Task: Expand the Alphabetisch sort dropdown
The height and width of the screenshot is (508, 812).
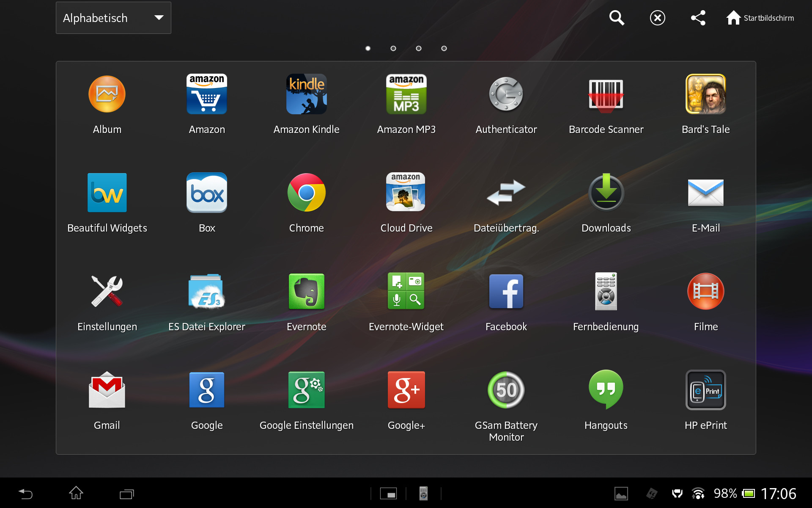Action: [113, 18]
